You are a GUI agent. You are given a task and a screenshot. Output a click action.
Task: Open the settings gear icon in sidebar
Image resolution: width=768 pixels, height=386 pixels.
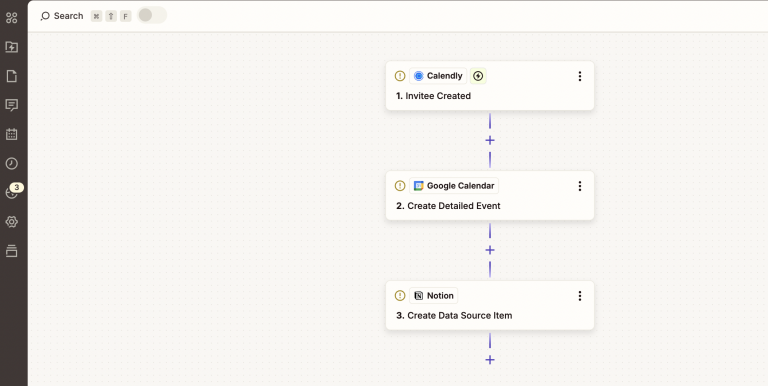pos(11,222)
